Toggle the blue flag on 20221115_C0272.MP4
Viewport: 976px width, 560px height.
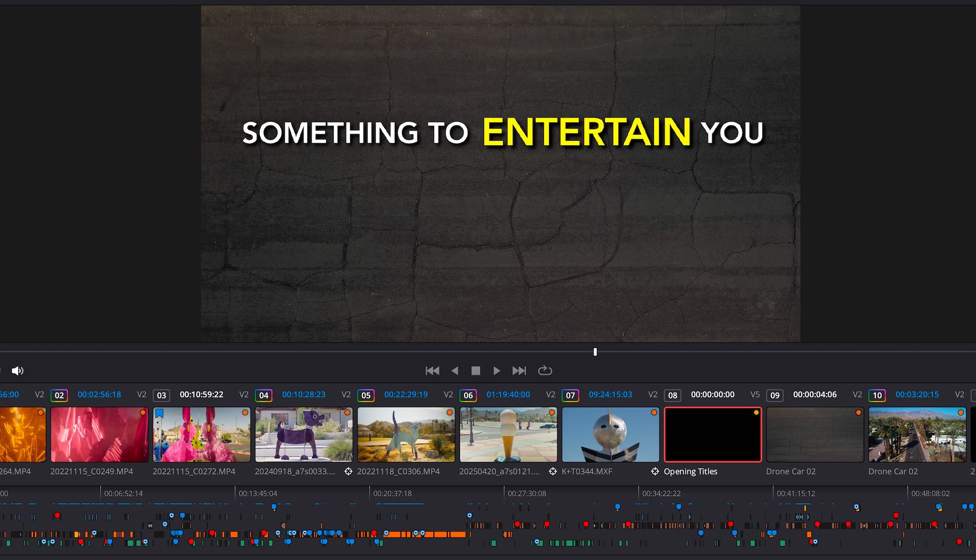(x=159, y=413)
